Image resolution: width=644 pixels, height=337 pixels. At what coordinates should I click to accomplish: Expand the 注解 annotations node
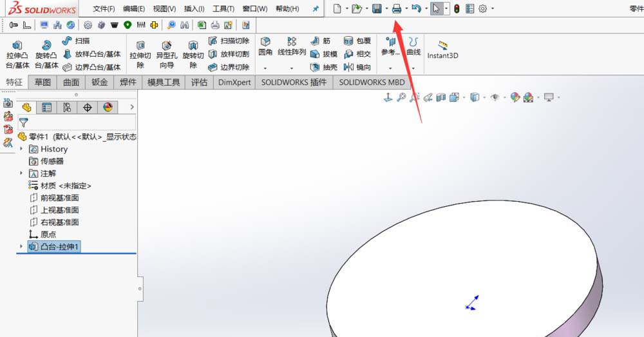(x=21, y=173)
